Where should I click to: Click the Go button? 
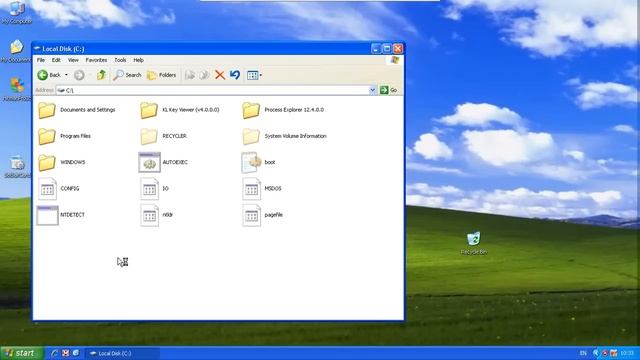tap(389, 90)
